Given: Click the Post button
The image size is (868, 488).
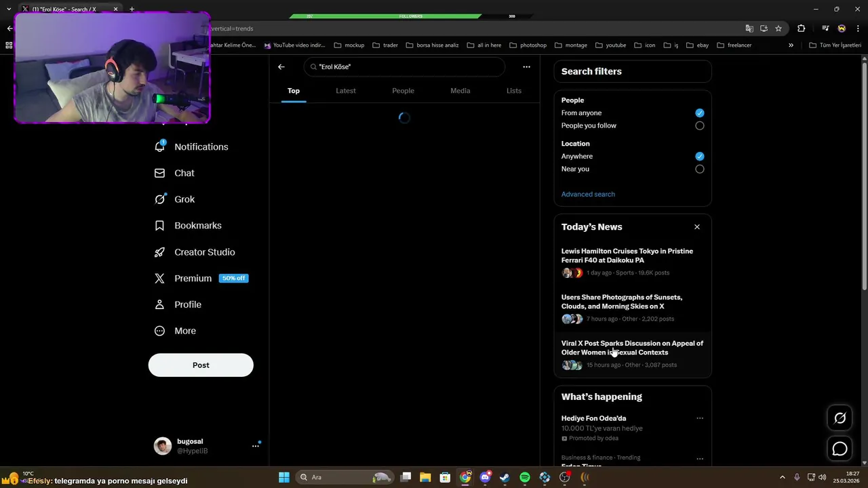Looking at the screenshot, I should (x=201, y=365).
